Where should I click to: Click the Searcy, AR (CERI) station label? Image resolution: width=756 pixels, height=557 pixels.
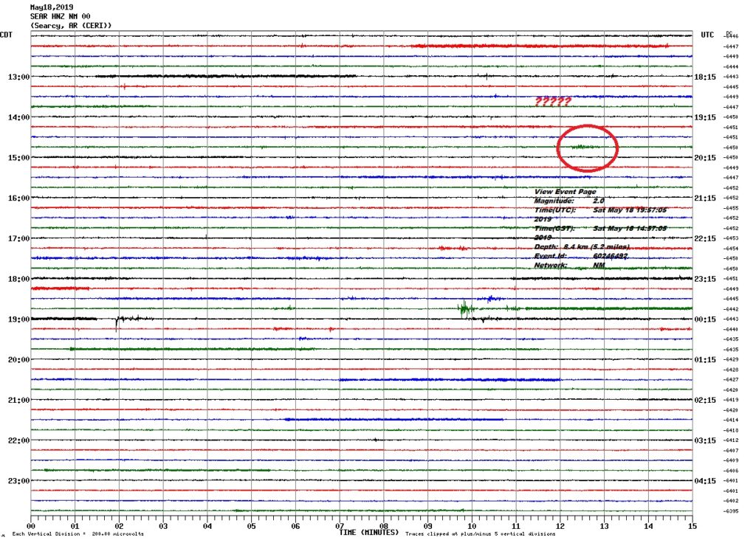pyautogui.click(x=71, y=25)
